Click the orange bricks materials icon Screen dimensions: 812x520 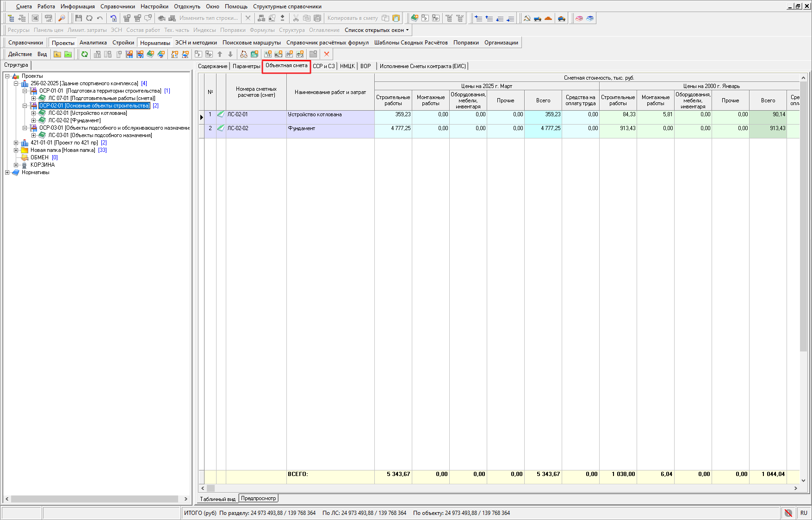(548, 18)
